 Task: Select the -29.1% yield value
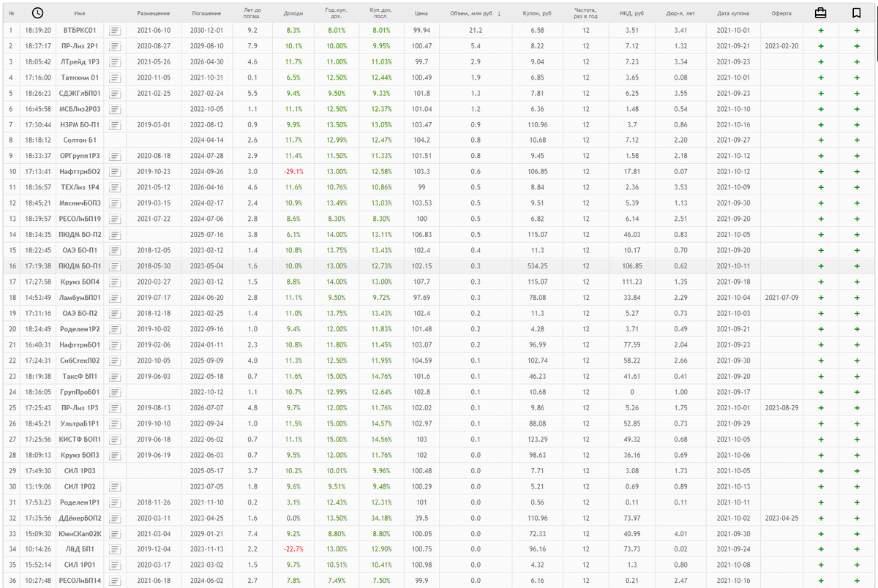[x=293, y=172]
